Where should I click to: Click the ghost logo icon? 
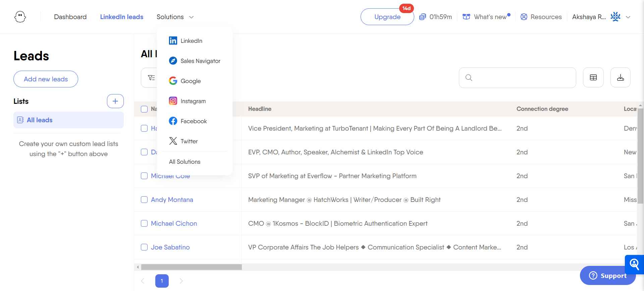(x=20, y=17)
